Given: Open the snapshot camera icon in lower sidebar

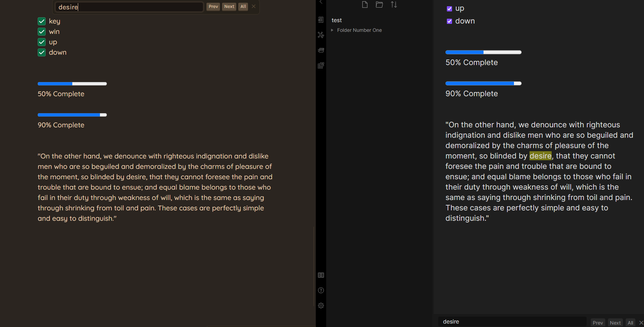Looking at the screenshot, I should tap(321, 275).
